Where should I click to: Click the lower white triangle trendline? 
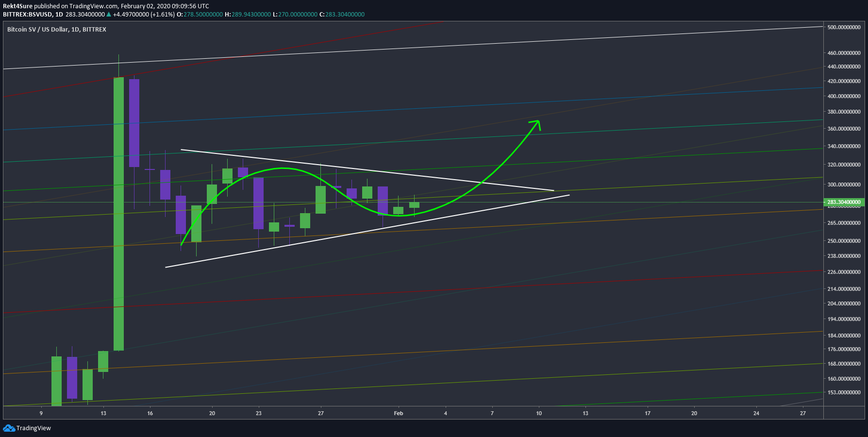tap(367, 231)
